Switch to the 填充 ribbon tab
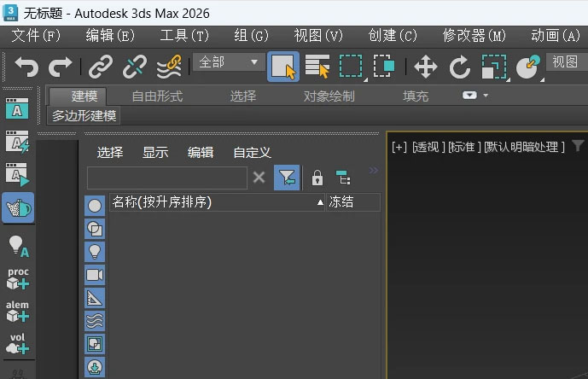This screenshot has height=379, width=588. [x=416, y=96]
